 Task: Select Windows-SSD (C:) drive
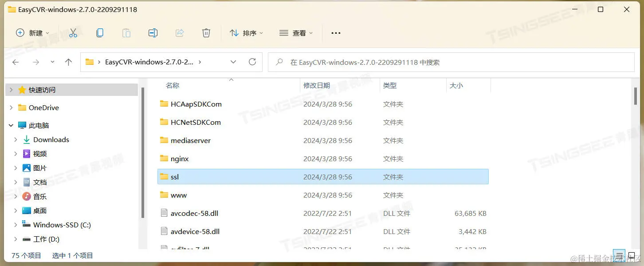click(62, 225)
